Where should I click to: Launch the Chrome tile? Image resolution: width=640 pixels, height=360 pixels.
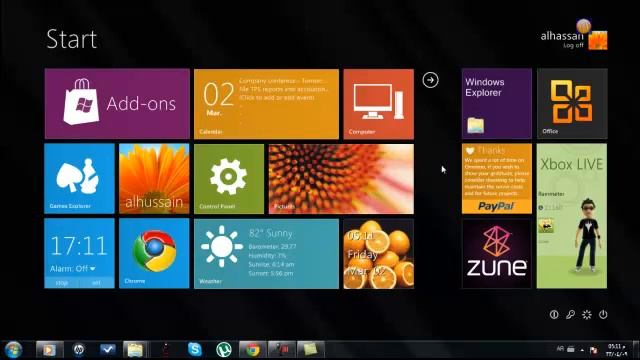[154, 253]
